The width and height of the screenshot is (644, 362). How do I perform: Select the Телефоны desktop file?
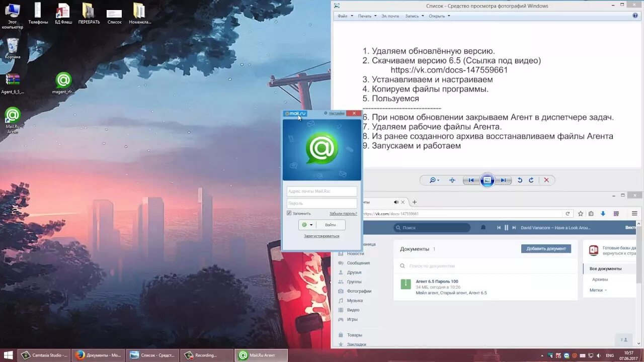click(x=38, y=14)
